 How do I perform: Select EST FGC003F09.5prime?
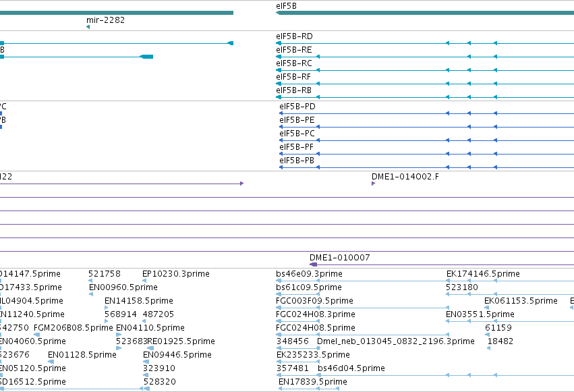point(314,301)
